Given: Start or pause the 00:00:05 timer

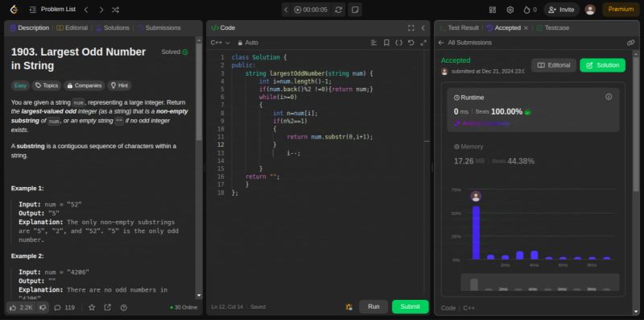Looking at the screenshot, I should (311, 10).
